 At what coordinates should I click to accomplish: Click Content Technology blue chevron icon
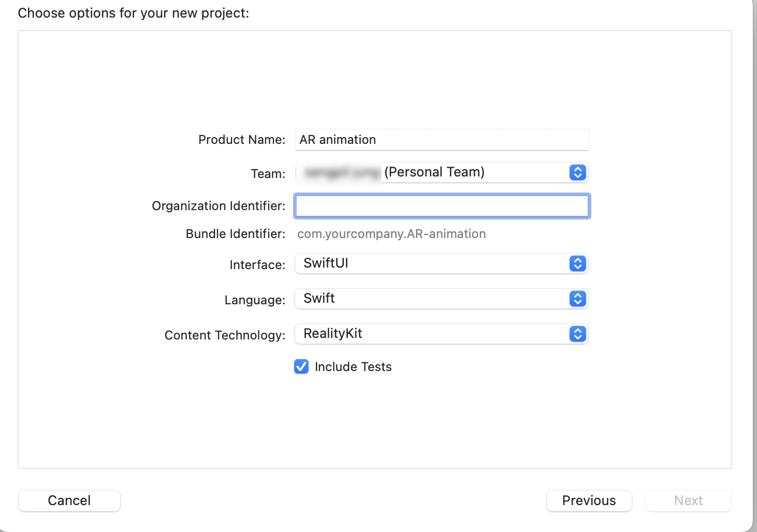coord(577,334)
